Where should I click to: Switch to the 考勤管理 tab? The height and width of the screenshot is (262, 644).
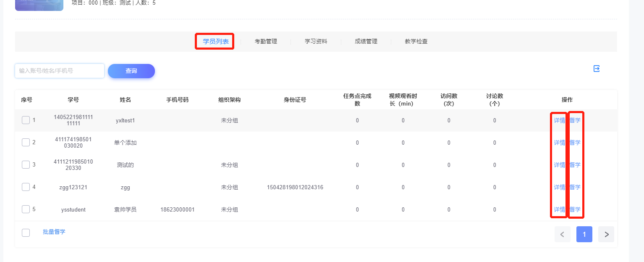pyautogui.click(x=266, y=42)
